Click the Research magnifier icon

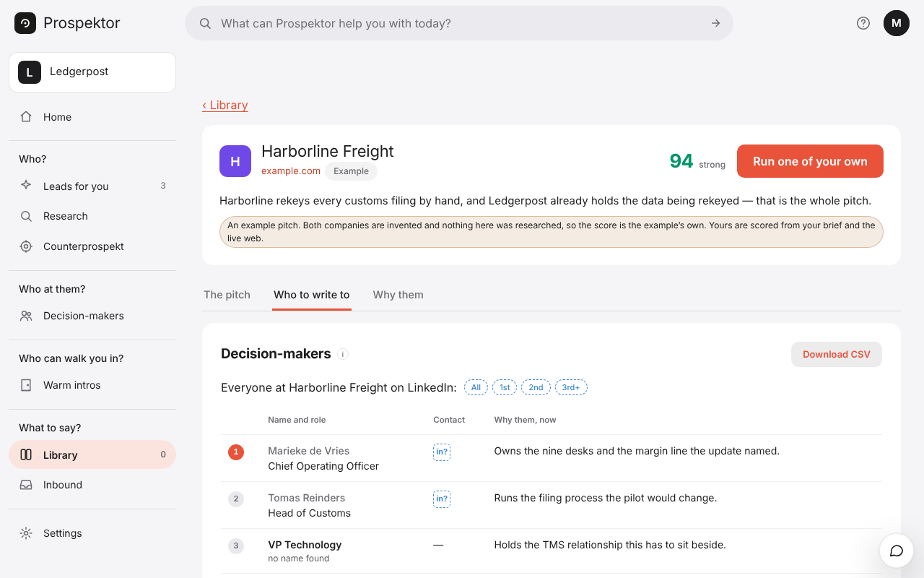26,216
